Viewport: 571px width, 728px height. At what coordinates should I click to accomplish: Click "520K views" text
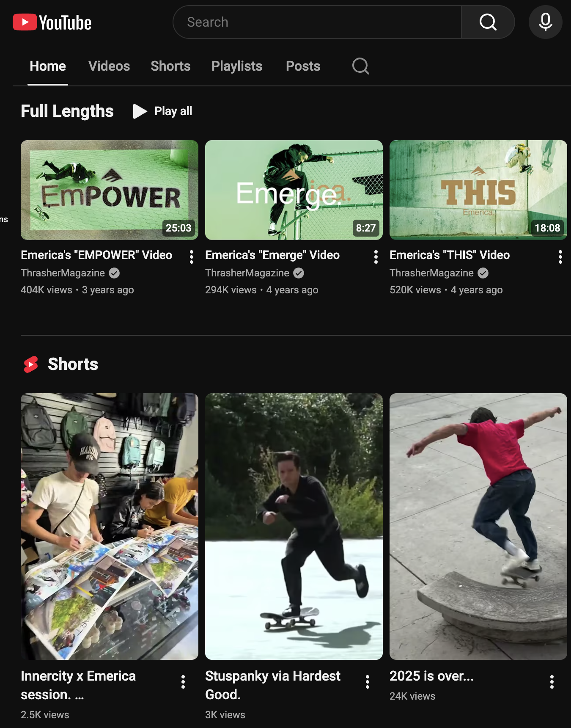pyautogui.click(x=415, y=290)
